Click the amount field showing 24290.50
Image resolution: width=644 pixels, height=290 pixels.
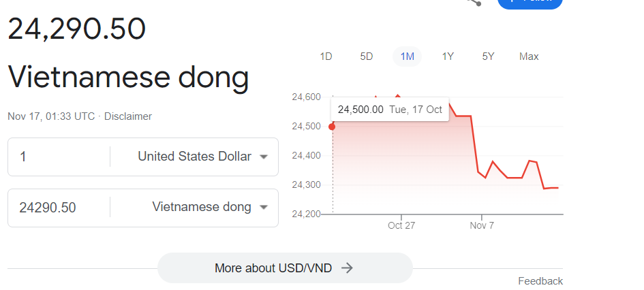[59, 208]
